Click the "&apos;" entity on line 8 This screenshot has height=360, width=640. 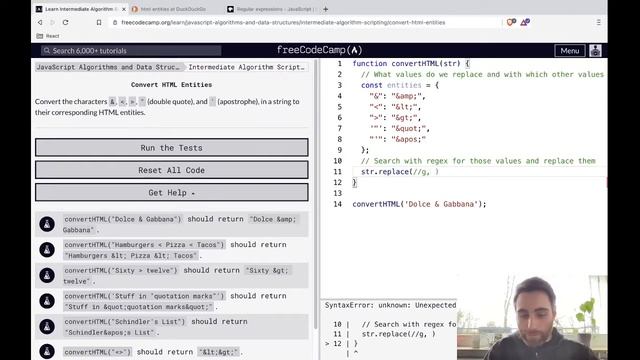click(x=408, y=139)
